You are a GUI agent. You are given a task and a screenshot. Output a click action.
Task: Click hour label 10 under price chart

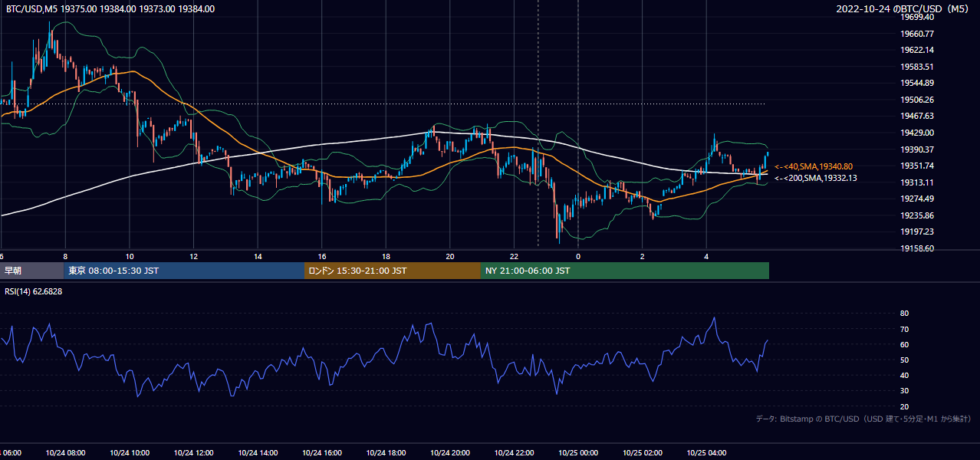coord(130,257)
